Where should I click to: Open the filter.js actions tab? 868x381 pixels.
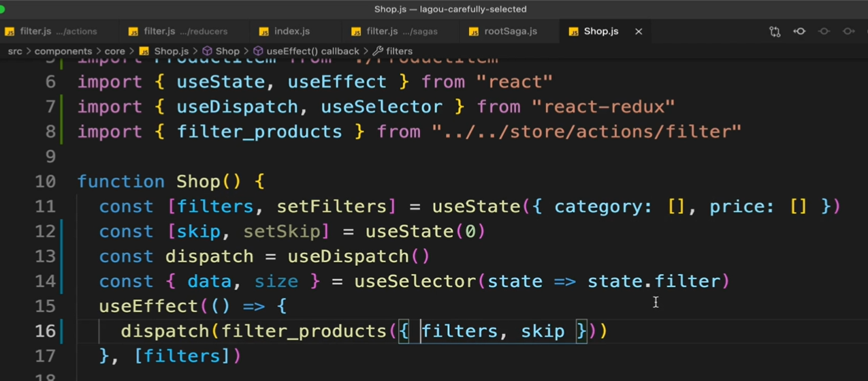click(x=58, y=31)
